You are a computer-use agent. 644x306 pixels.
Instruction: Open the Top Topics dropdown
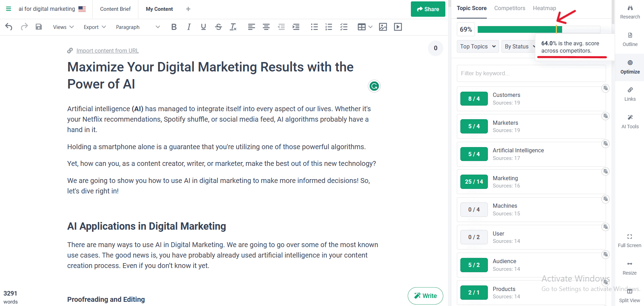[x=477, y=46]
